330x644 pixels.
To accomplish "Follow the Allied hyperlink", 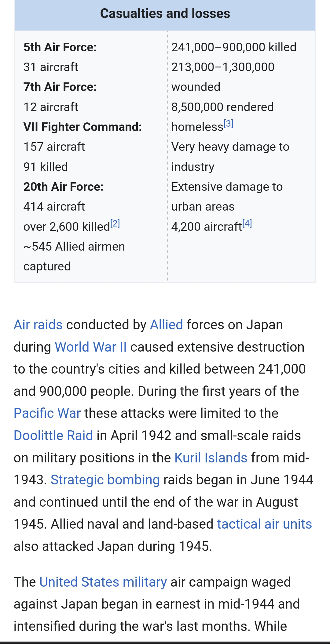I will click(x=167, y=325).
